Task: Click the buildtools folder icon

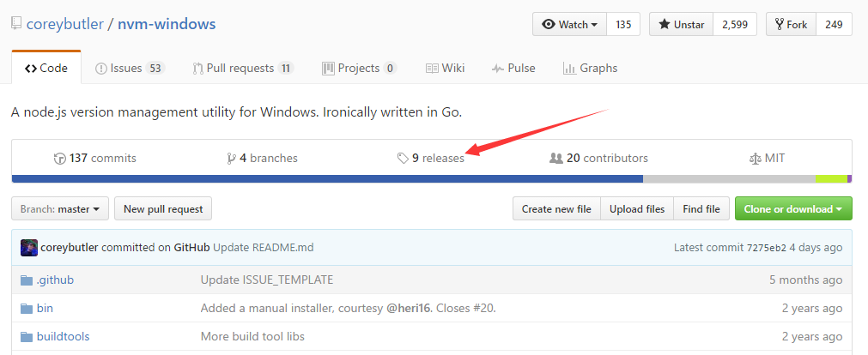Action: click(x=27, y=337)
